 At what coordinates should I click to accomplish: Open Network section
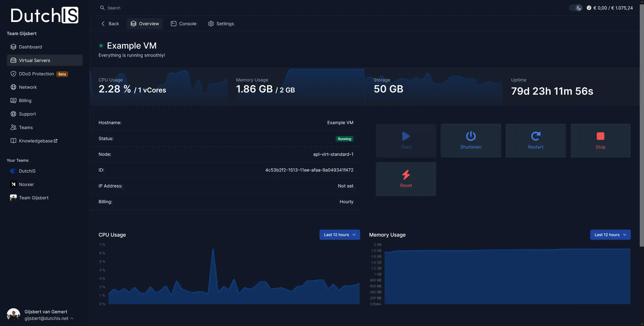pos(45,87)
